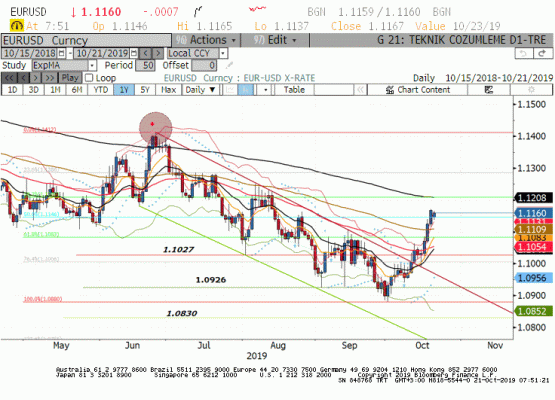Screen dimensions: 555x400
Task: Open the Table view button
Action: [294, 90]
